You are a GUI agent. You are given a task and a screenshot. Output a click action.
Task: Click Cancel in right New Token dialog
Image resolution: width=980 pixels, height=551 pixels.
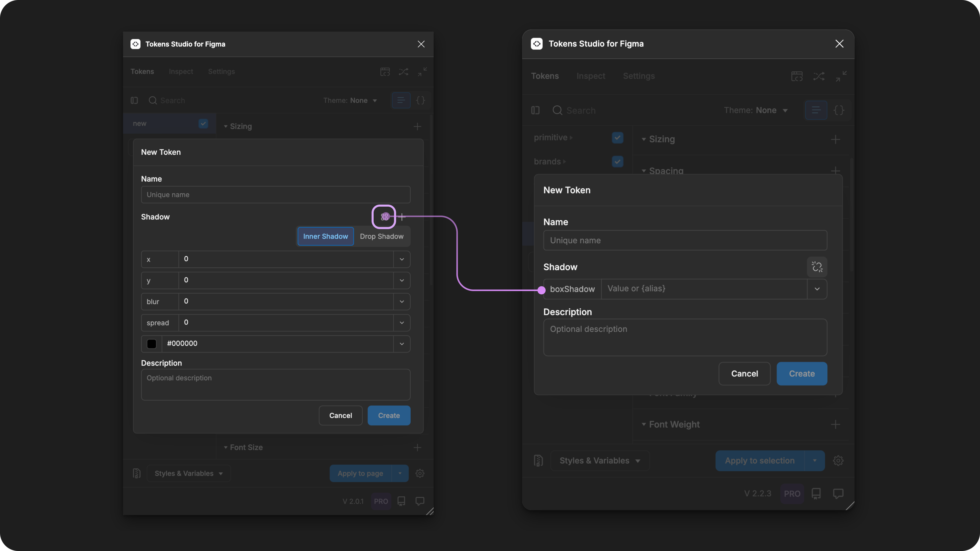(744, 373)
